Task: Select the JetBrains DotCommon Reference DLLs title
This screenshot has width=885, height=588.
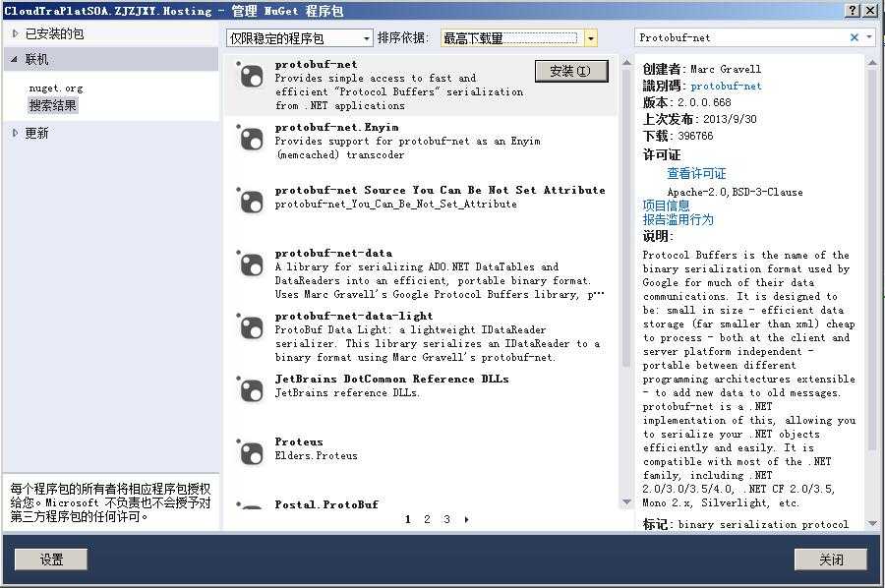Action: 391,379
